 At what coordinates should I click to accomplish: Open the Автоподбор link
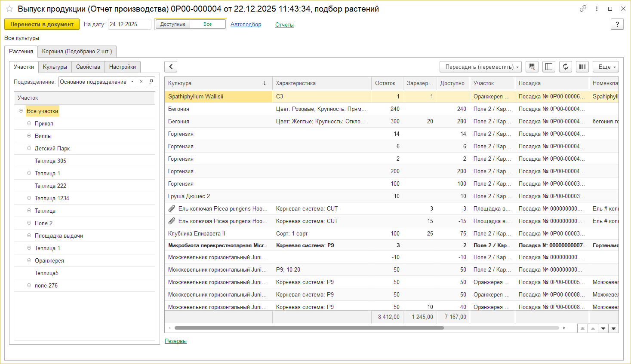[246, 24]
